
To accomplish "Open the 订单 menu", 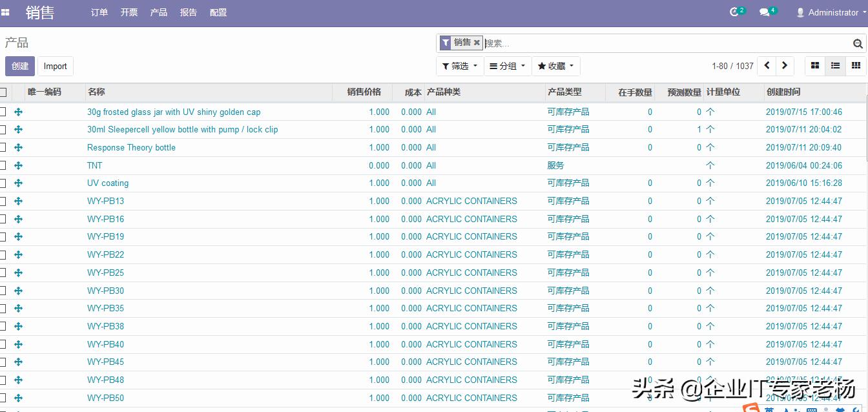I will [x=99, y=12].
